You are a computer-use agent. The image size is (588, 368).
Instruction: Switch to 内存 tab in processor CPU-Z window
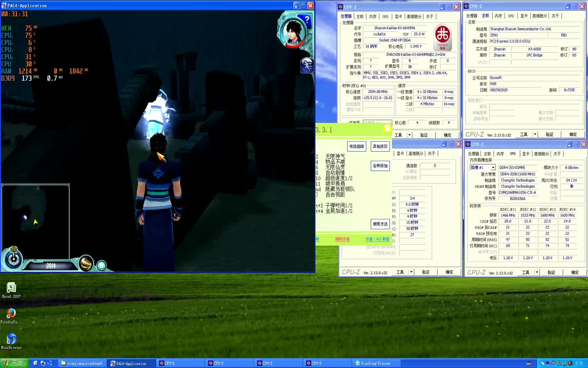coord(373,16)
